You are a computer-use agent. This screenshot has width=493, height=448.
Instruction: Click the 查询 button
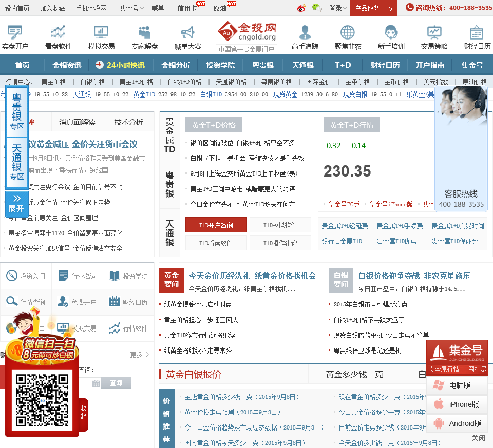tap(116, 383)
